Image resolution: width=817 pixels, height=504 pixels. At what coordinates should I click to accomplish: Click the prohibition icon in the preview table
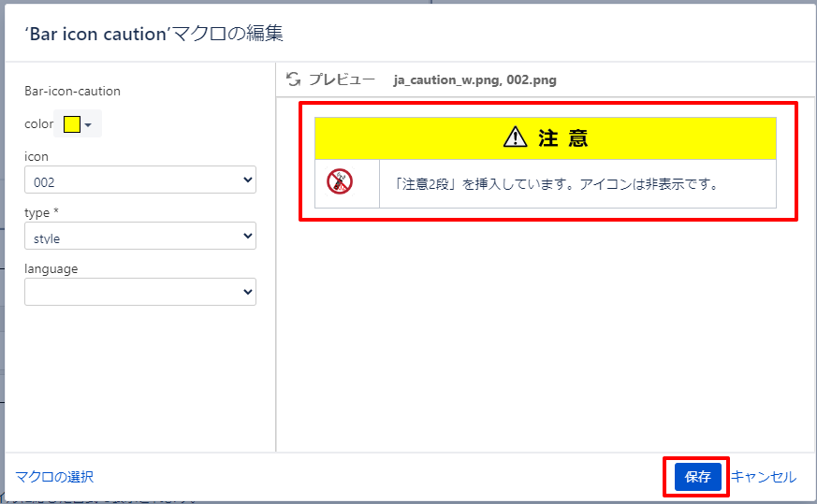tap(340, 181)
